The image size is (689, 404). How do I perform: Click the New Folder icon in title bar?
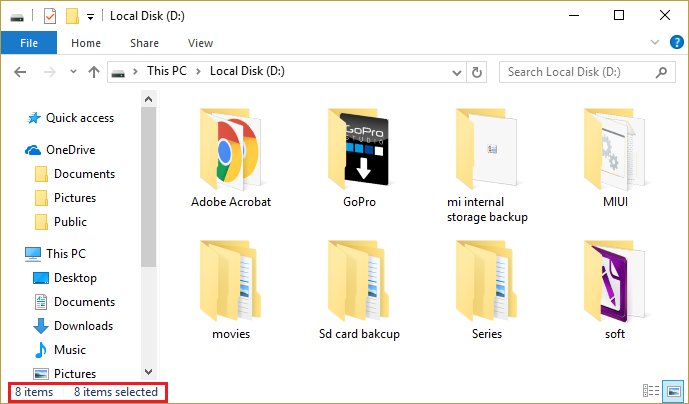tap(71, 16)
